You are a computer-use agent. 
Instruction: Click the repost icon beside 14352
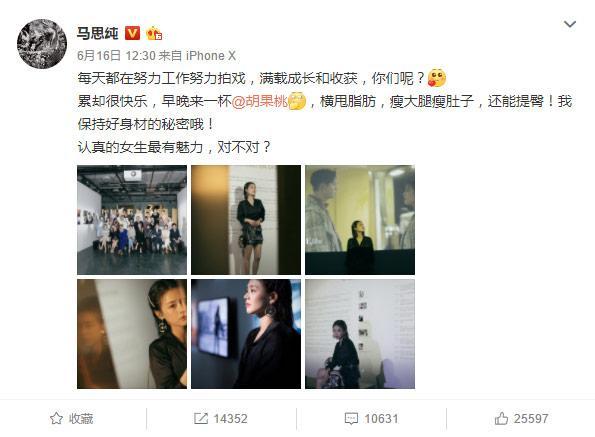pos(201,418)
